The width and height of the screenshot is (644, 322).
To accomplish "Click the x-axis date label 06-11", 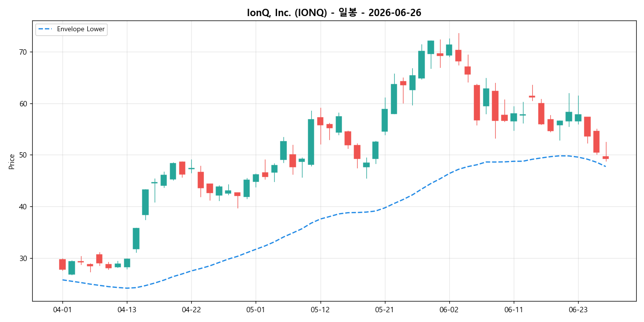I will pyautogui.click(x=513, y=310).
